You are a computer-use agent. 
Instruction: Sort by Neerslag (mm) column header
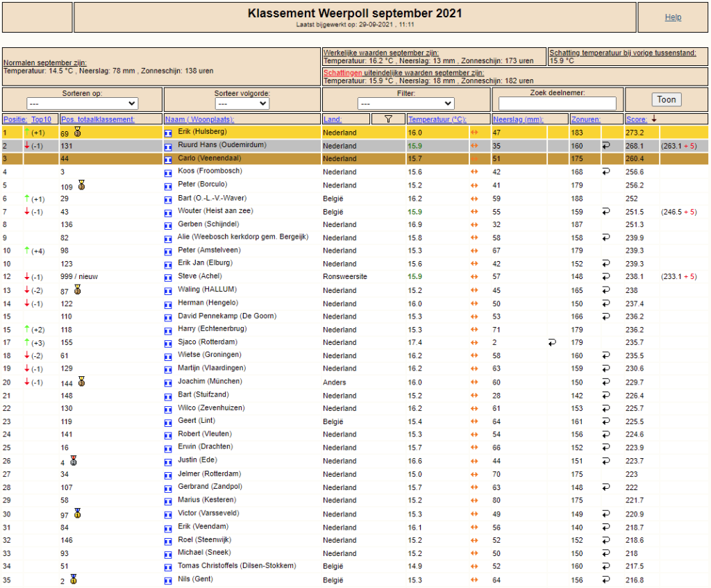point(518,119)
